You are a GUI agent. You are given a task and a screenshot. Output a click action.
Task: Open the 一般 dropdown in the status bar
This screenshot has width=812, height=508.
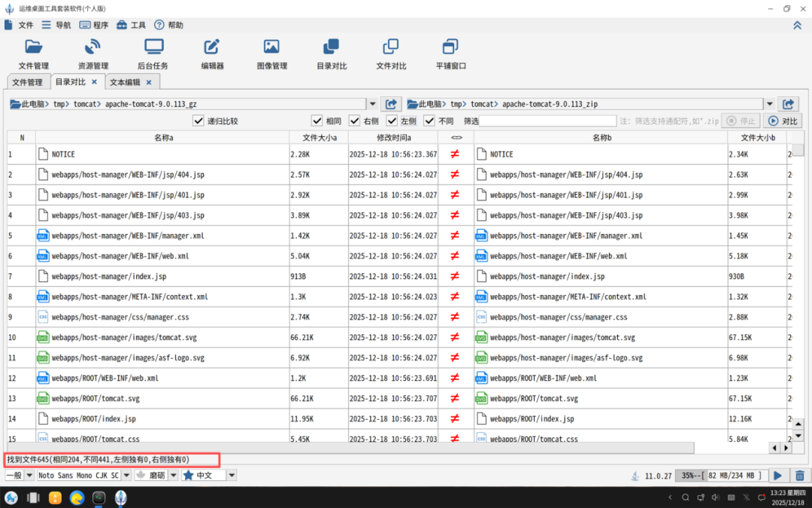tap(29, 476)
